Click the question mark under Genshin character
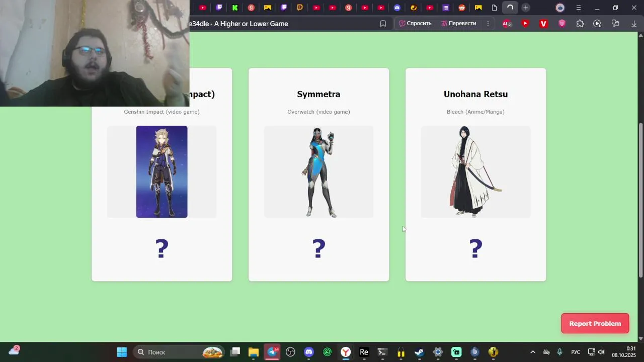644x362 pixels. click(162, 248)
